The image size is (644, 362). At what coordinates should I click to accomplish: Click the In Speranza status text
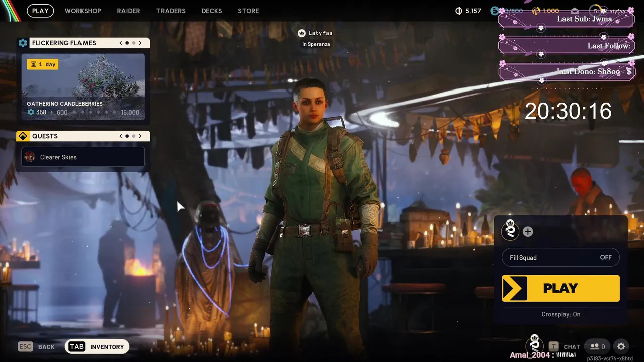tap(316, 44)
